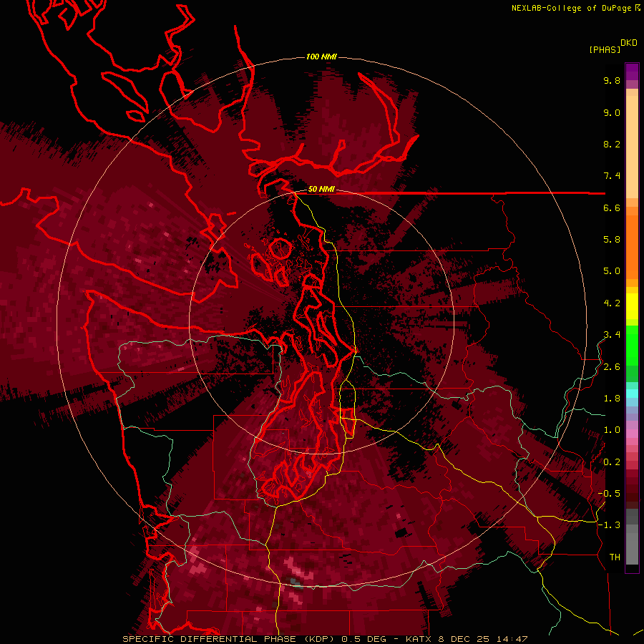Pick the cyan swatch near 1.8
The height and width of the screenshot is (644, 644).
(x=632, y=393)
